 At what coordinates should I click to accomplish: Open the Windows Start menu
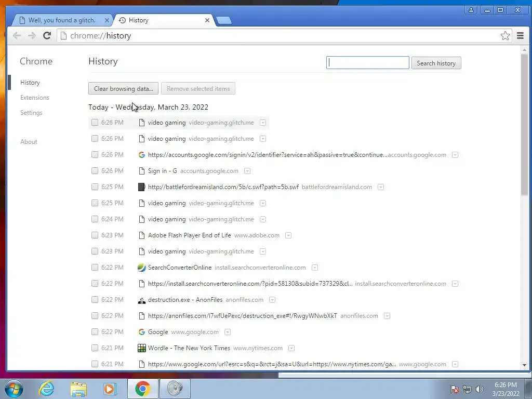tap(14, 389)
